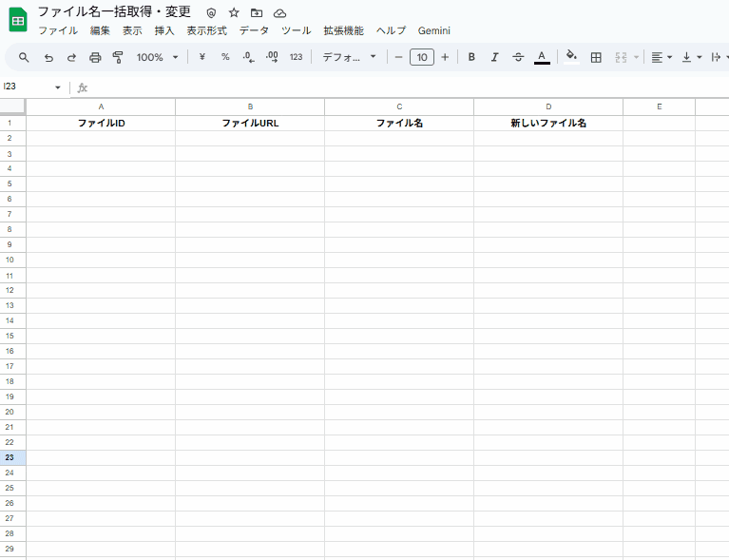Screen dimensions: 729x560
Task: Open the データ menu
Action: [x=254, y=30]
